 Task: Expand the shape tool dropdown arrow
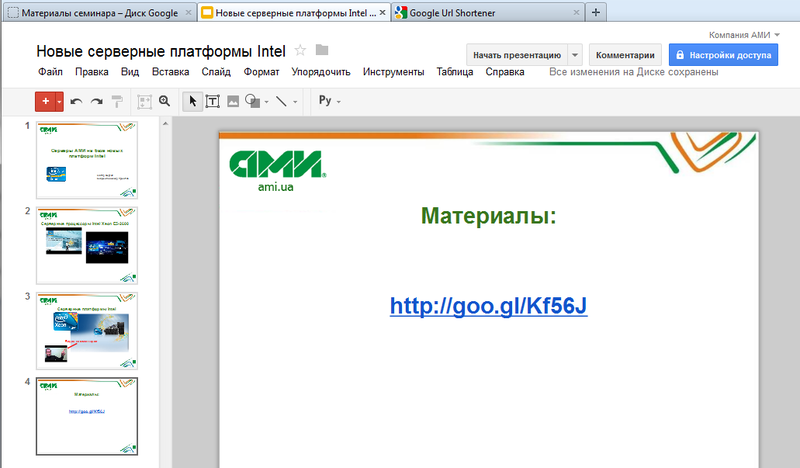pyautogui.click(x=266, y=102)
